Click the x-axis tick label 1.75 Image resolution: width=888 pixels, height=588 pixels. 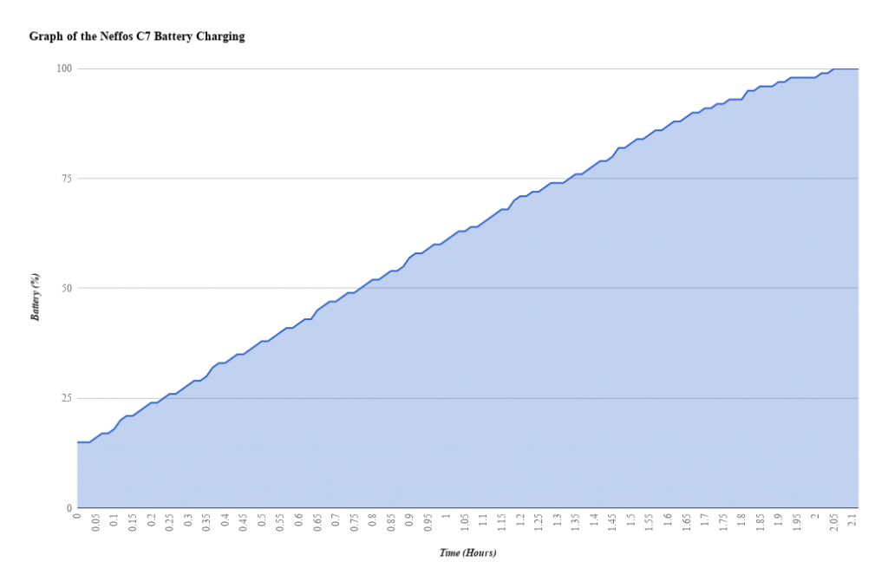(x=723, y=522)
